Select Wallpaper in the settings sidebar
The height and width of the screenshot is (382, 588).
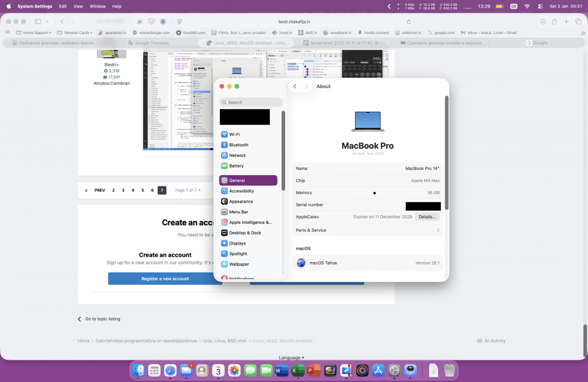tap(239, 264)
